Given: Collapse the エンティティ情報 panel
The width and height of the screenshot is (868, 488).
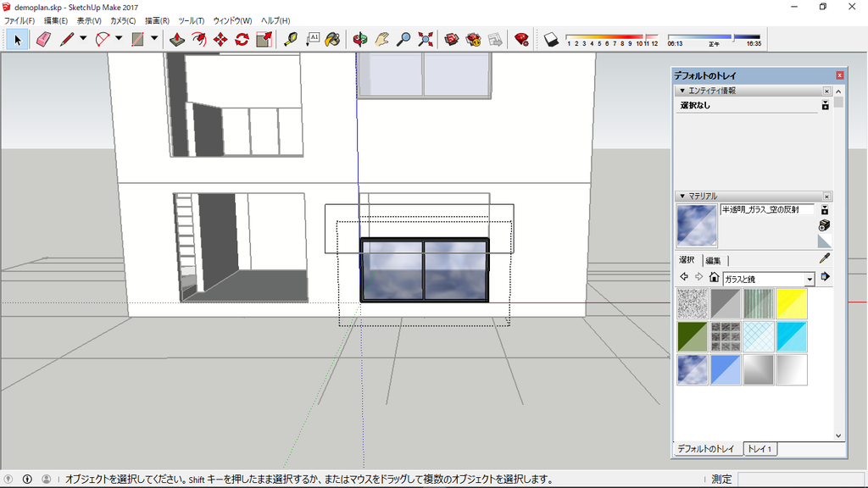Looking at the screenshot, I should (682, 91).
